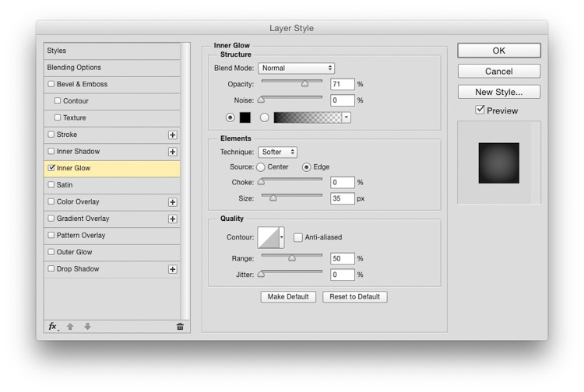
Task: Add another Stroke effect with plus icon
Action: (173, 135)
